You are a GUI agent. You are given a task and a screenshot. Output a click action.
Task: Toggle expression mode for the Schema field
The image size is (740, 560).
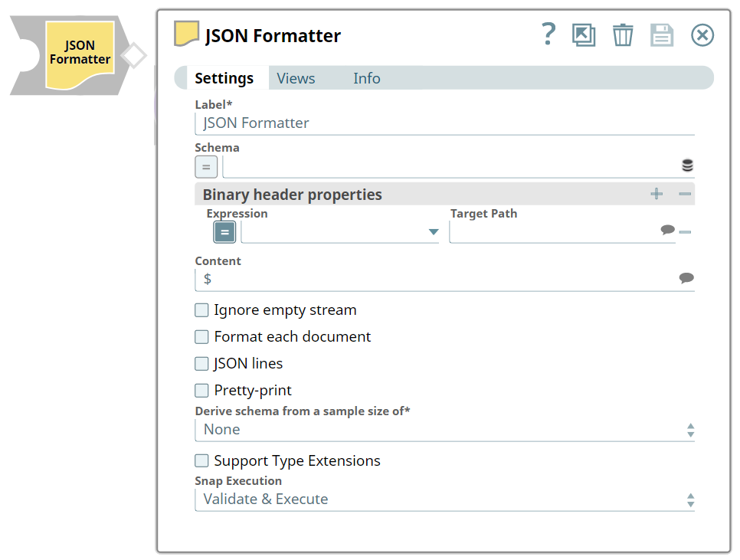pyautogui.click(x=205, y=166)
